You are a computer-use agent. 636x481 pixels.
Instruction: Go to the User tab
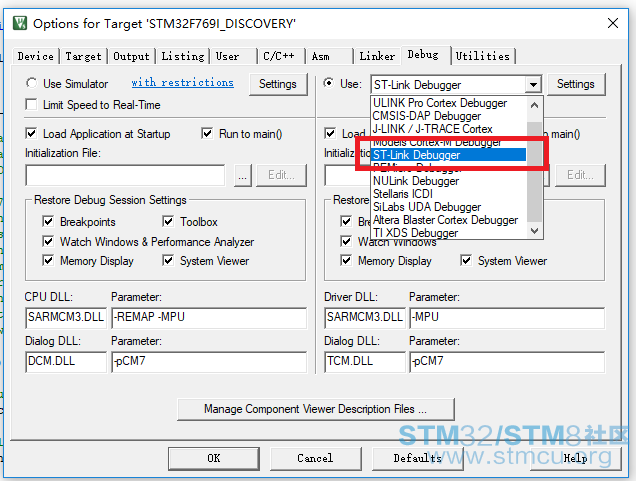click(233, 56)
